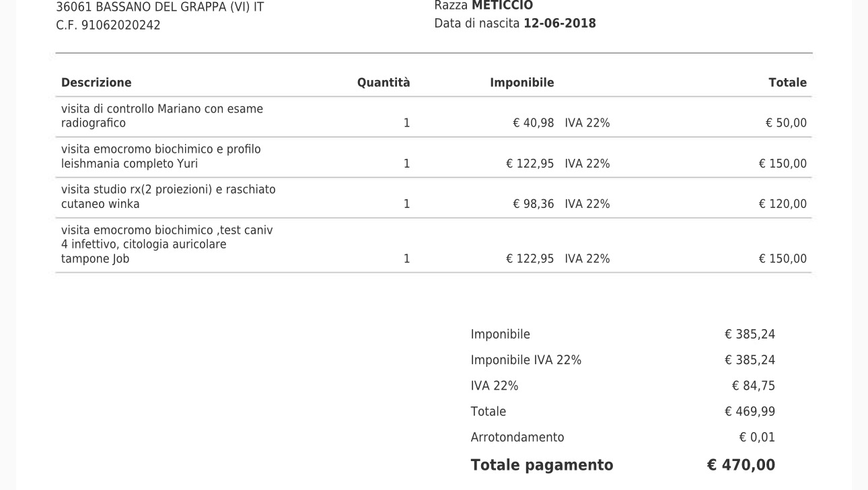The height and width of the screenshot is (490, 868).
Task: Click the Data di nascita 12-06-2018
Action: point(515,24)
